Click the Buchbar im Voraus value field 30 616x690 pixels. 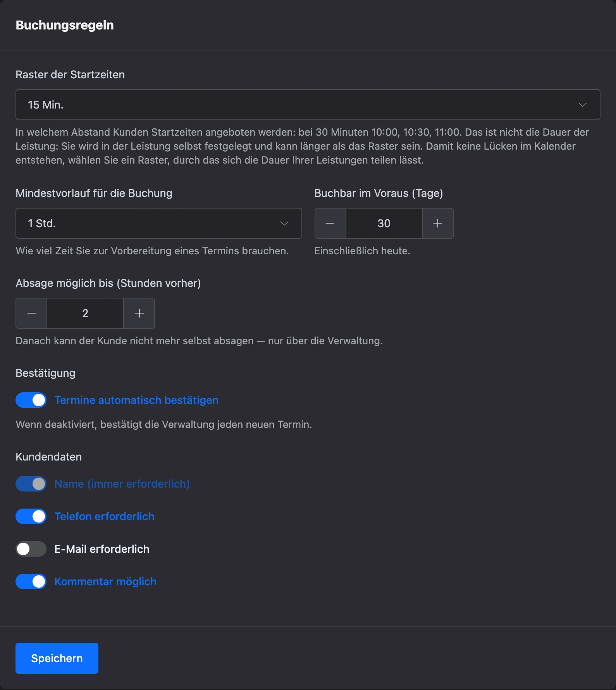pos(384,223)
